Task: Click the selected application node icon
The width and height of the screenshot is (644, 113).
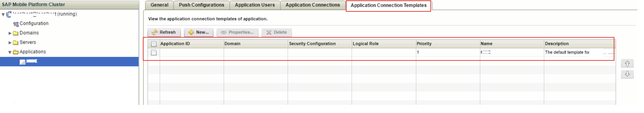Action: coord(22,62)
